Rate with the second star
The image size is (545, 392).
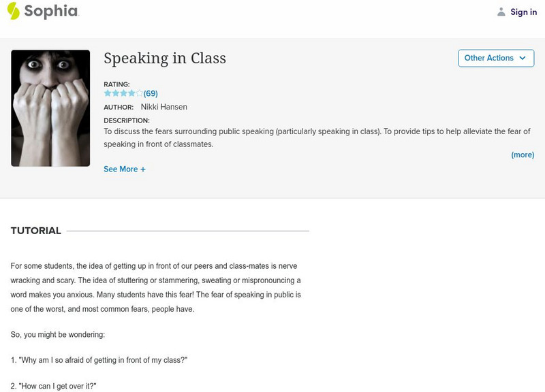point(116,93)
